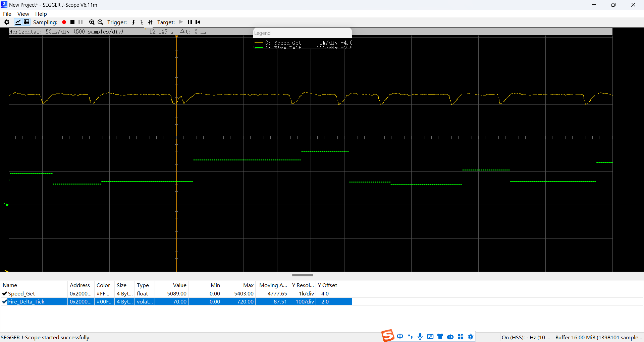The height and width of the screenshot is (342, 644).
Task: Halt the target CPU
Action: (190, 22)
